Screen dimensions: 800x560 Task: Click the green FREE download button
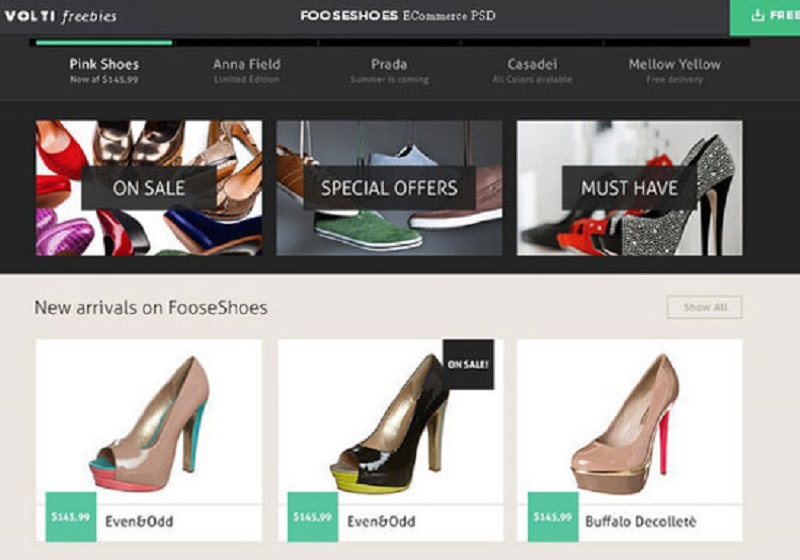coord(765,17)
